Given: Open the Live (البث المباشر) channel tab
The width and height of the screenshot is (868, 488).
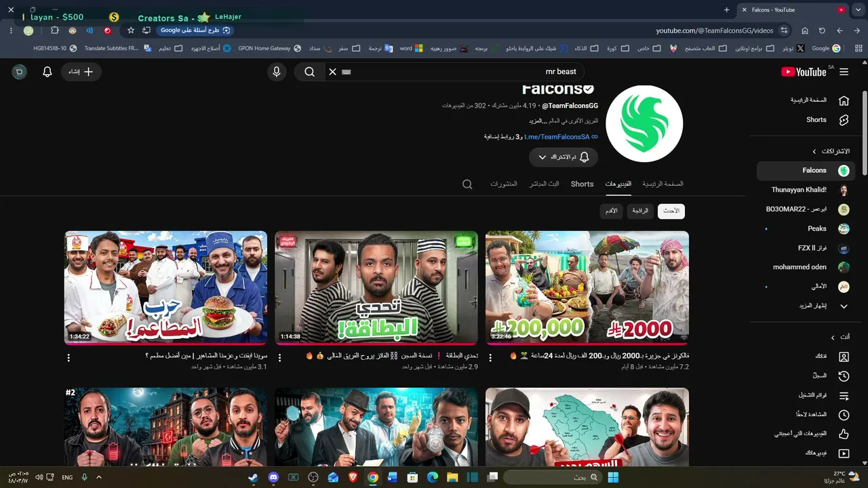Looking at the screenshot, I should pos(545,184).
